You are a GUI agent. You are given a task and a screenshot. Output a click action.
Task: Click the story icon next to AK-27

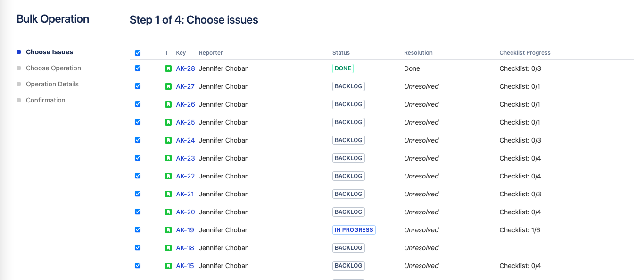coord(168,86)
